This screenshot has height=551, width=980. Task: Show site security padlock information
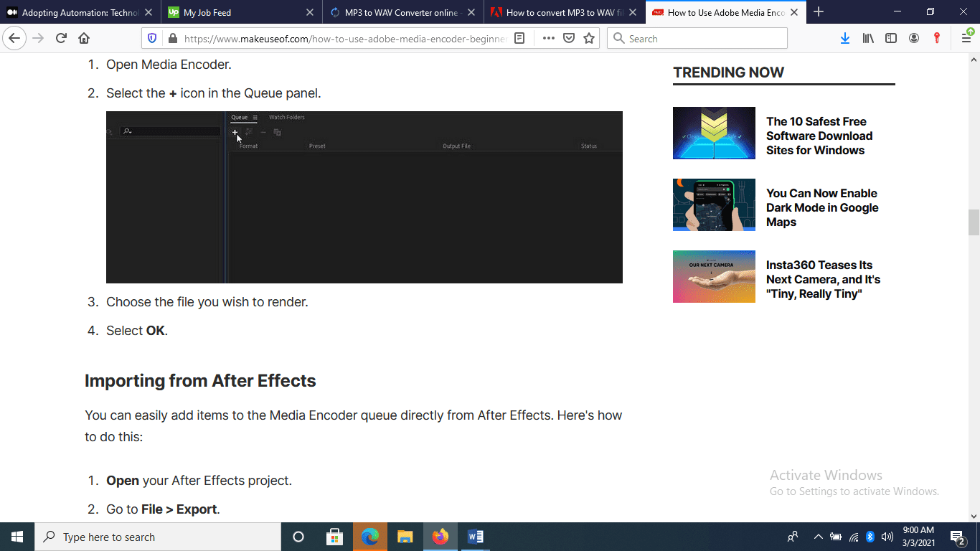[x=172, y=39]
